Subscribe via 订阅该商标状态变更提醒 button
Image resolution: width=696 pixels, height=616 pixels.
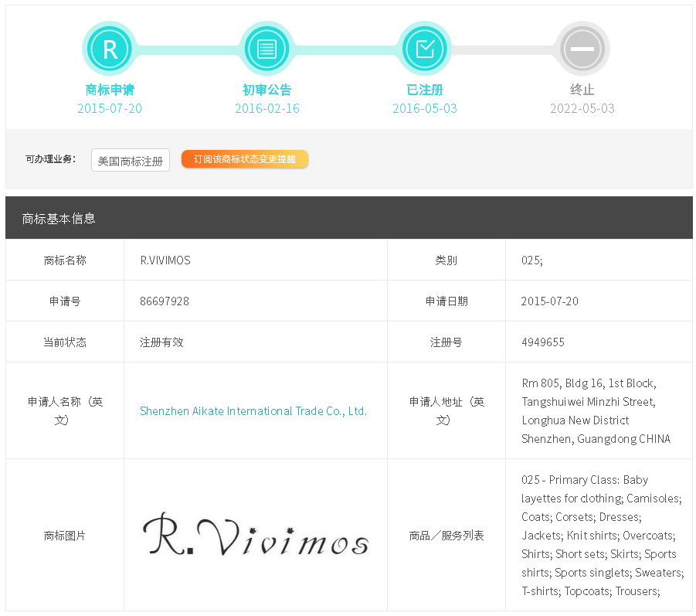[245, 159]
